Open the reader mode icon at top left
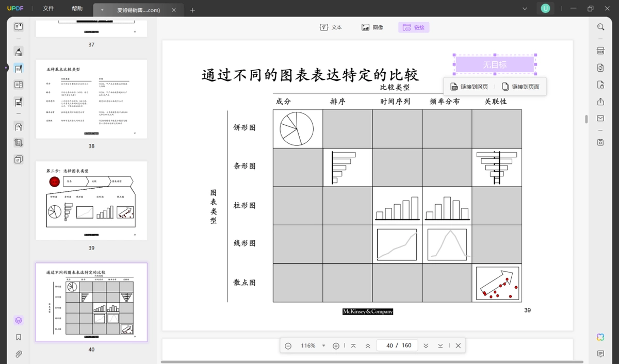The image size is (619, 364). [x=19, y=27]
